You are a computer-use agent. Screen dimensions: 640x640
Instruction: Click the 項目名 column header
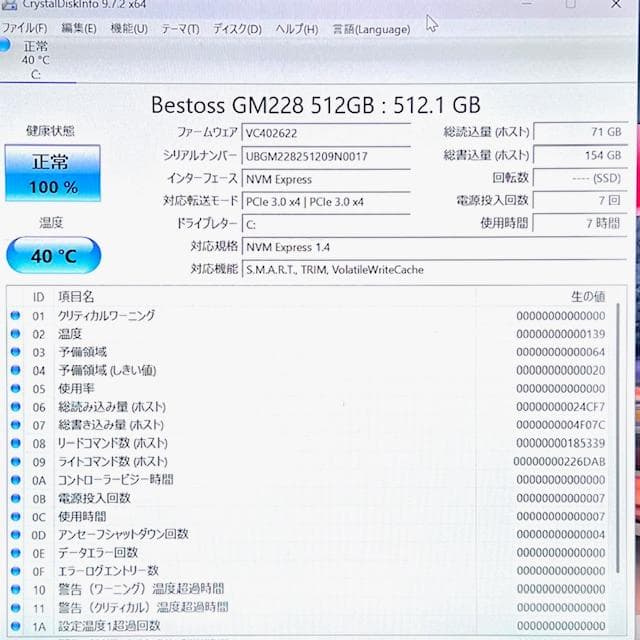[76, 296]
